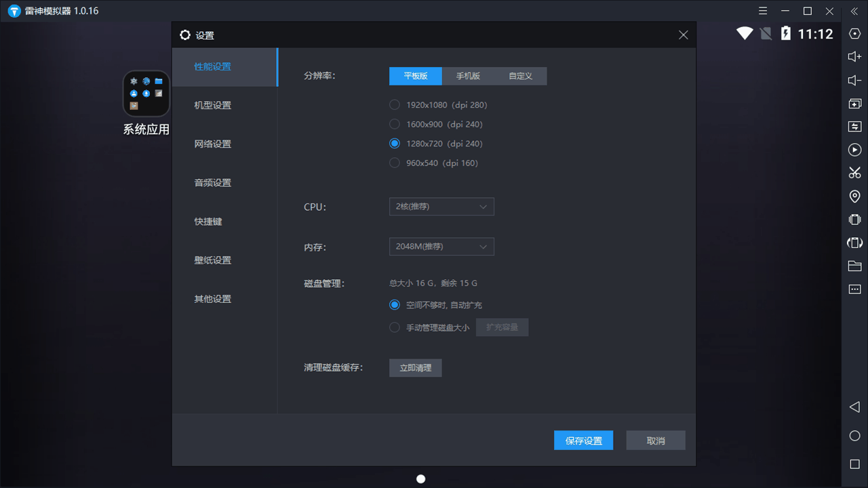Collapse the sidebar with the double-arrow chevron
868x488 pixels.
click(854, 11)
